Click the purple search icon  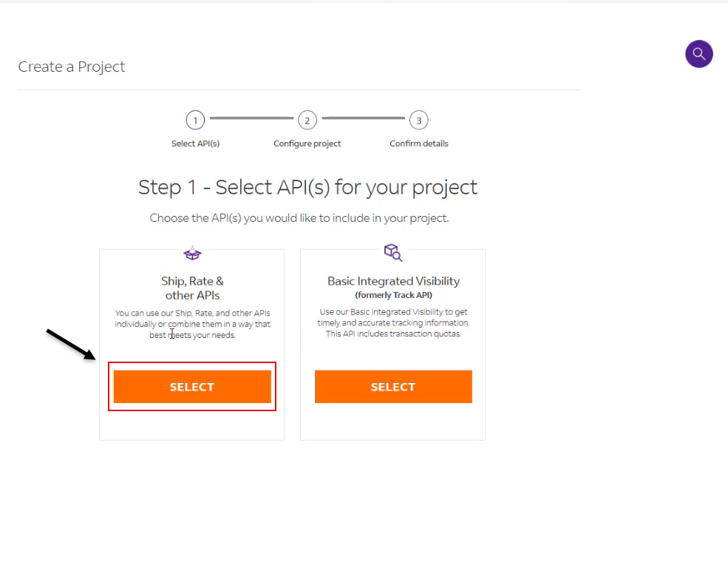698,54
